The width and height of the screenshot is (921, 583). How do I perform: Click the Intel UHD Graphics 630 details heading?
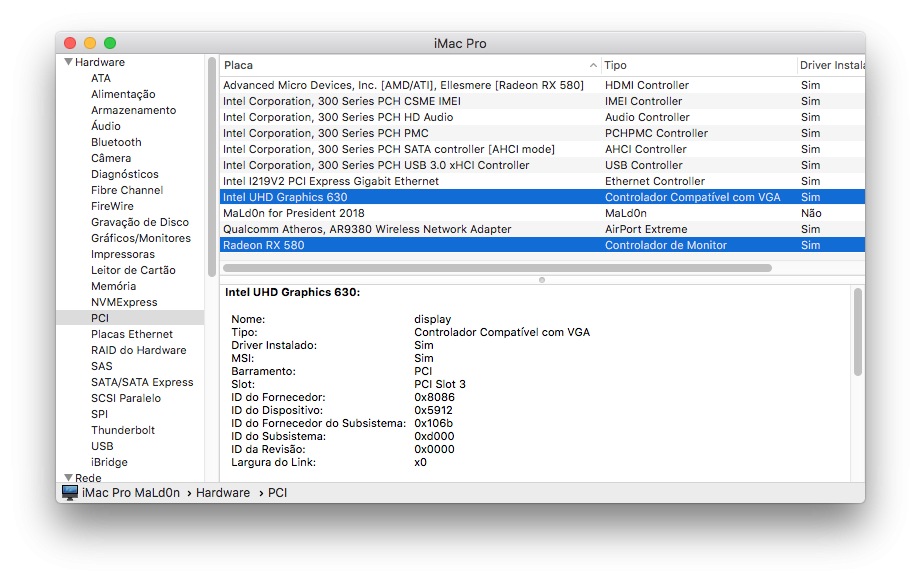293,292
